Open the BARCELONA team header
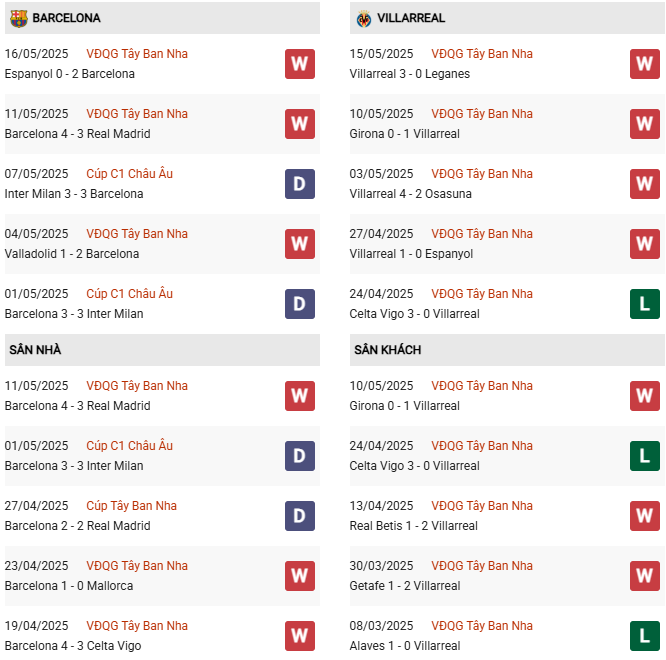 [x=162, y=18]
